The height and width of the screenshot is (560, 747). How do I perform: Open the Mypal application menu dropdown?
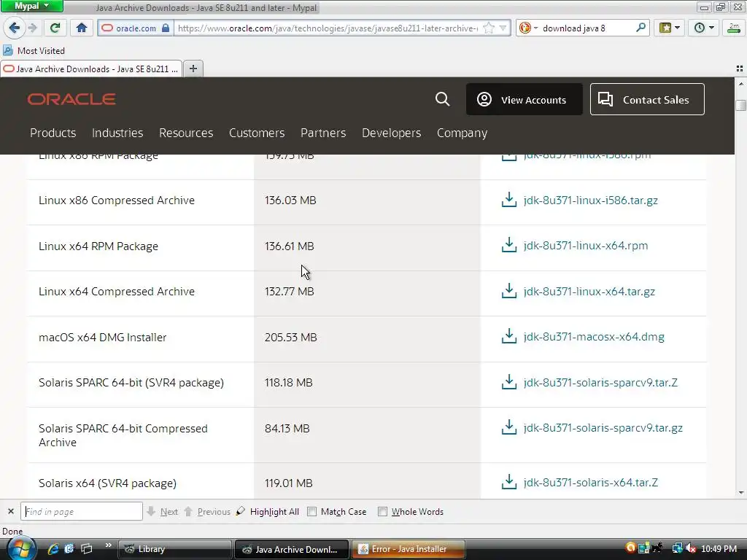32,6
